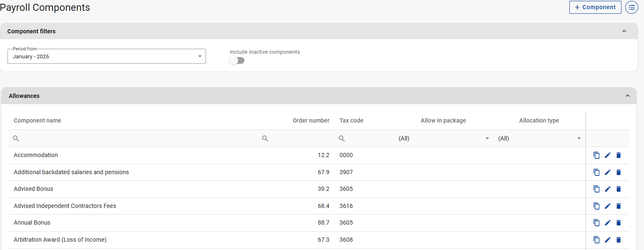This screenshot has width=644, height=250.
Task: Click the add Component button
Action: [x=595, y=7]
